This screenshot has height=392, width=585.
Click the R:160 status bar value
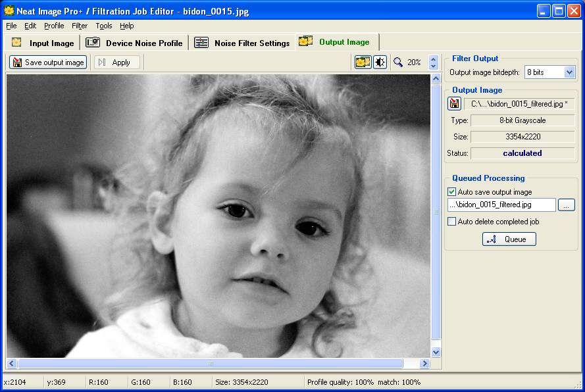point(99,382)
